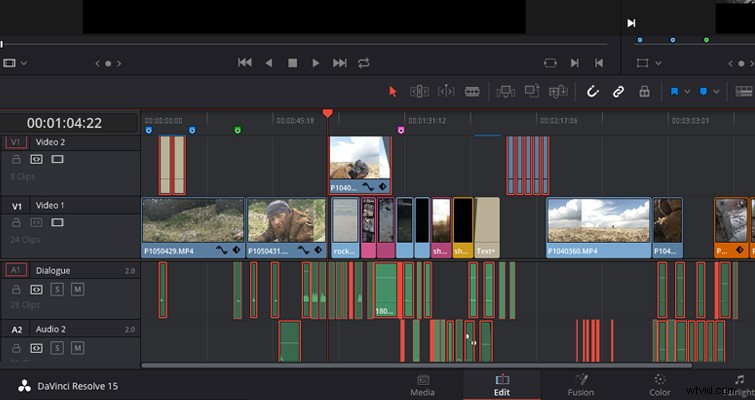Viewport: 755px width, 400px height.
Task: Activate the Blade edit mode tool
Action: (472, 91)
